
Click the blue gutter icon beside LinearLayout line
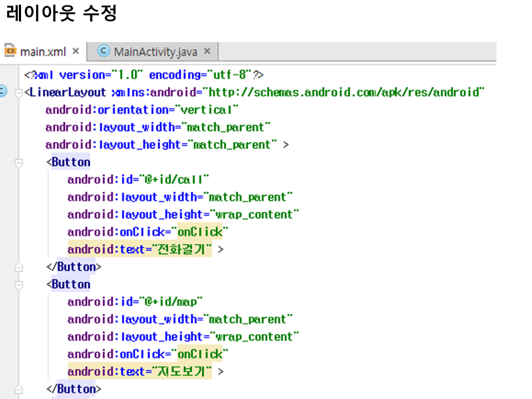click(3, 92)
